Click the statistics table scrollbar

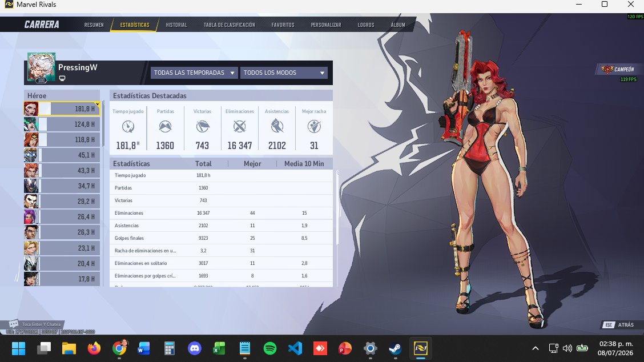[x=337, y=207]
